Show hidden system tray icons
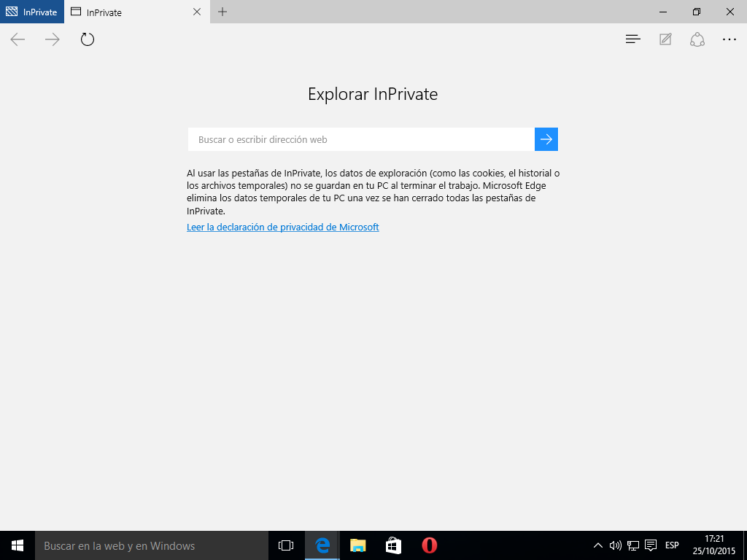This screenshot has width=747, height=560. 598,545
